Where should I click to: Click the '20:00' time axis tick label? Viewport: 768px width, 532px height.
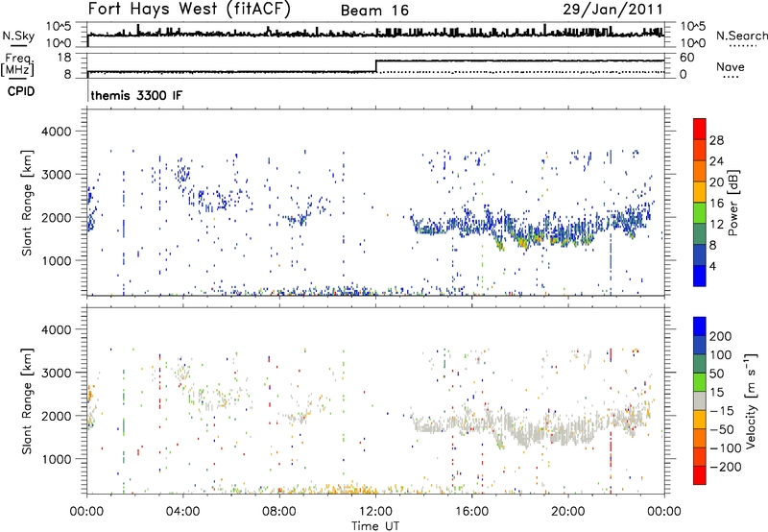[567, 512]
